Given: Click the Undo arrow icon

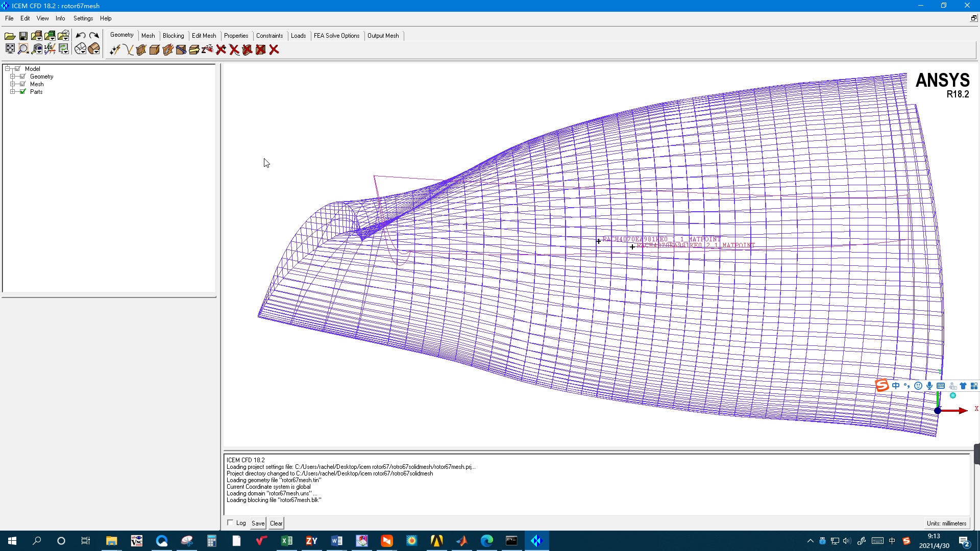Looking at the screenshot, I should point(81,36).
